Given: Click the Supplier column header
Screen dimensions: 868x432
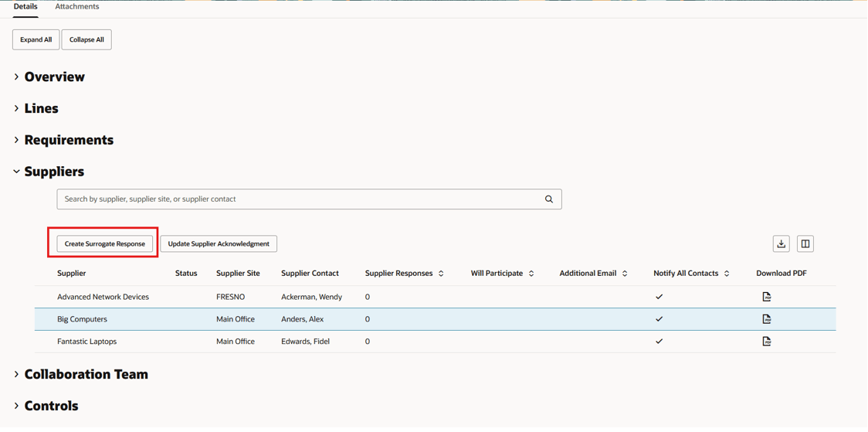Looking at the screenshot, I should coord(71,274).
